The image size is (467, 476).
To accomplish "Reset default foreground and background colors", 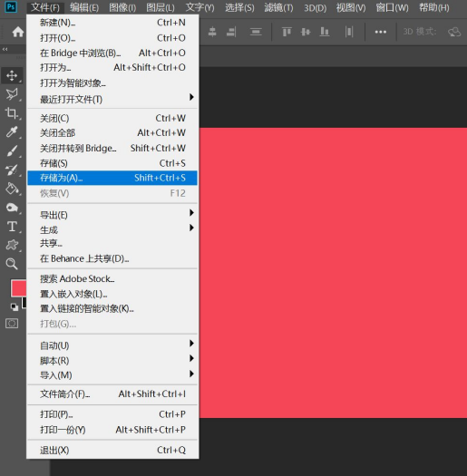I will coord(15,307).
